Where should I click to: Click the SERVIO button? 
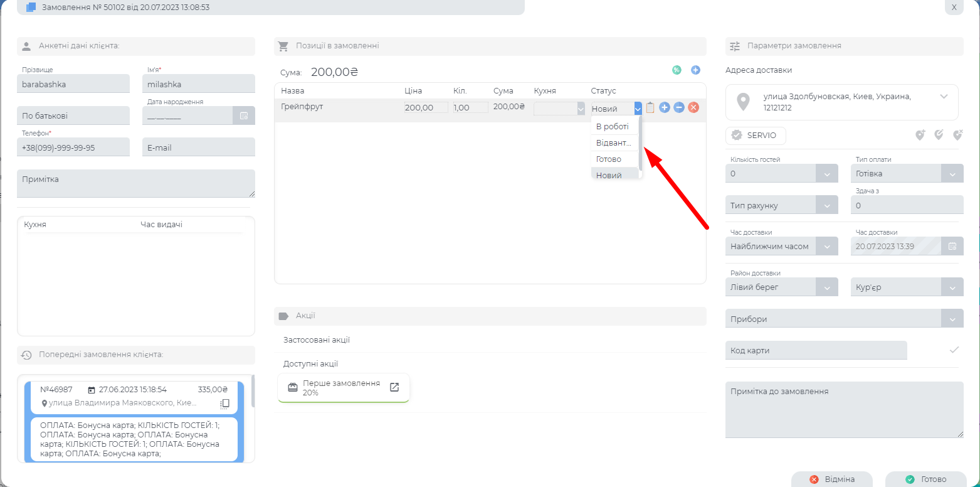(756, 136)
